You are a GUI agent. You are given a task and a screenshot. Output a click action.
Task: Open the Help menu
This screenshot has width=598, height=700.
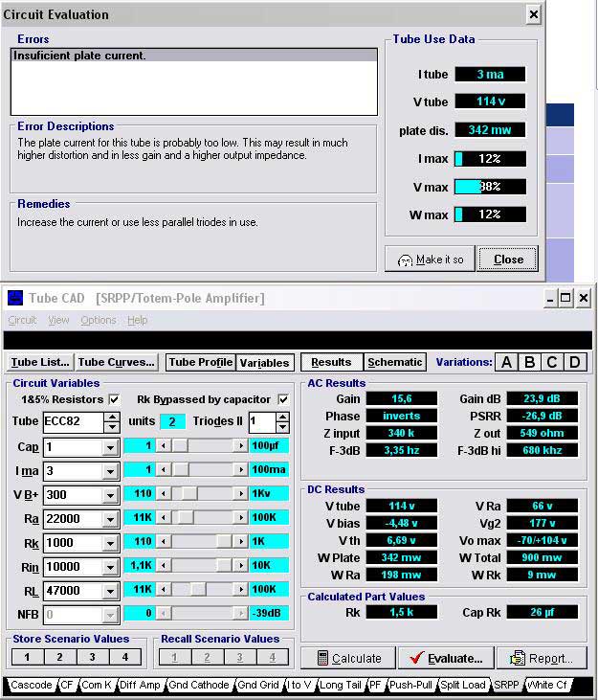click(137, 320)
